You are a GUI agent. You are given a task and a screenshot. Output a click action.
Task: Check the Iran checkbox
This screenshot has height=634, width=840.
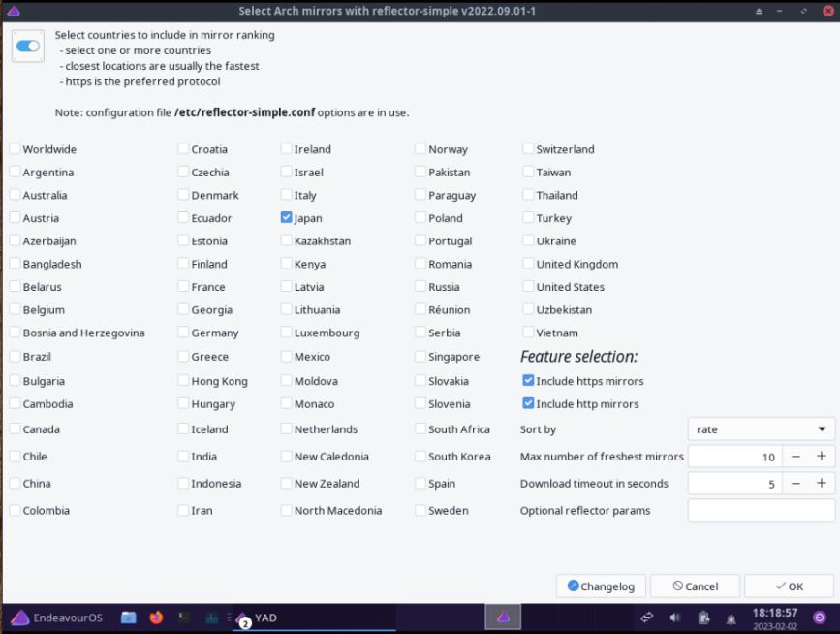184,510
